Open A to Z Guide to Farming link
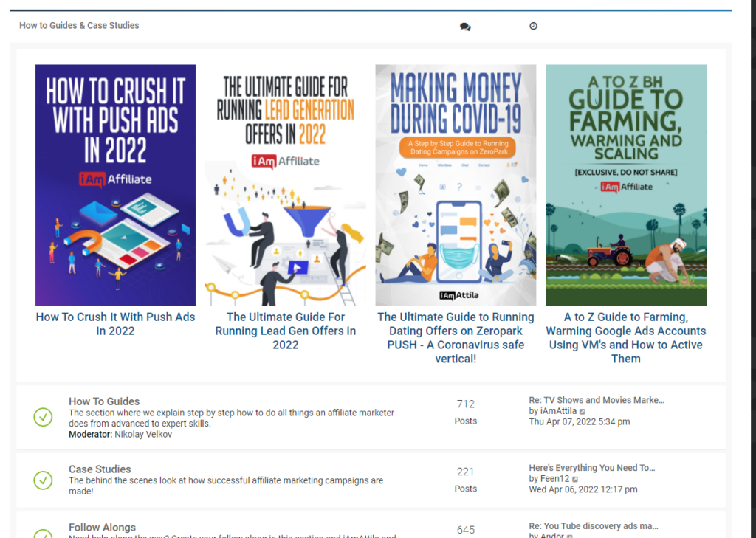756x538 pixels. tap(626, 337)
